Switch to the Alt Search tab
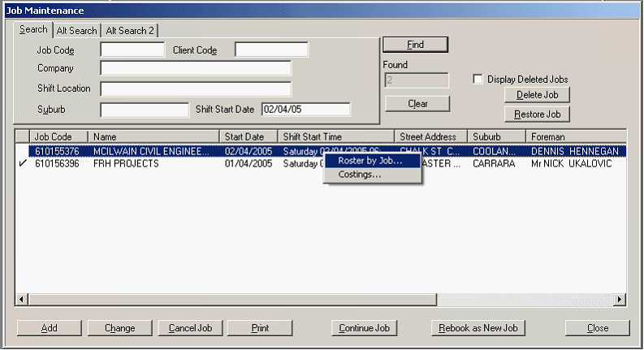Viewport: 644px width, 350px height. pos(77,31)
